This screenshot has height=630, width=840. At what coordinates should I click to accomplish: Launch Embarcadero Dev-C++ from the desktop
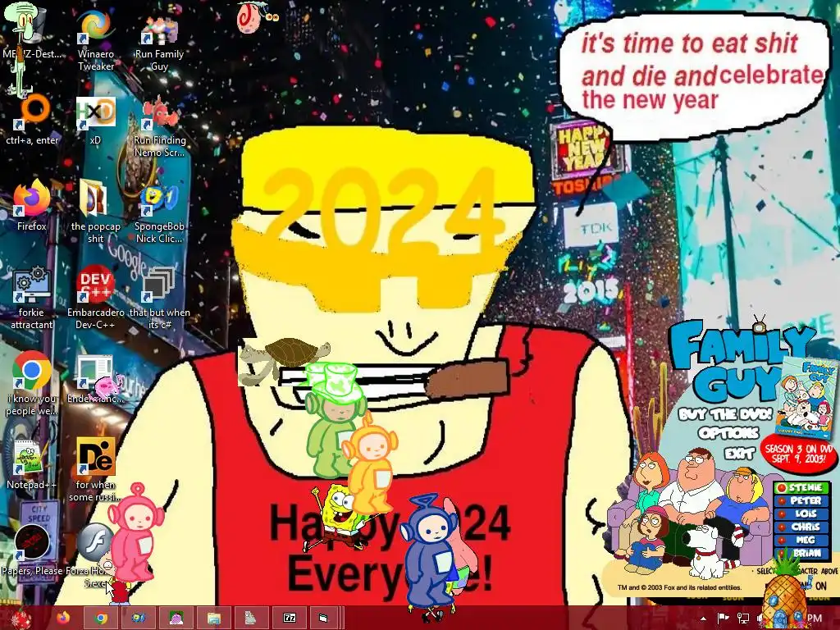pyautogui.click(x=95, y=298)
